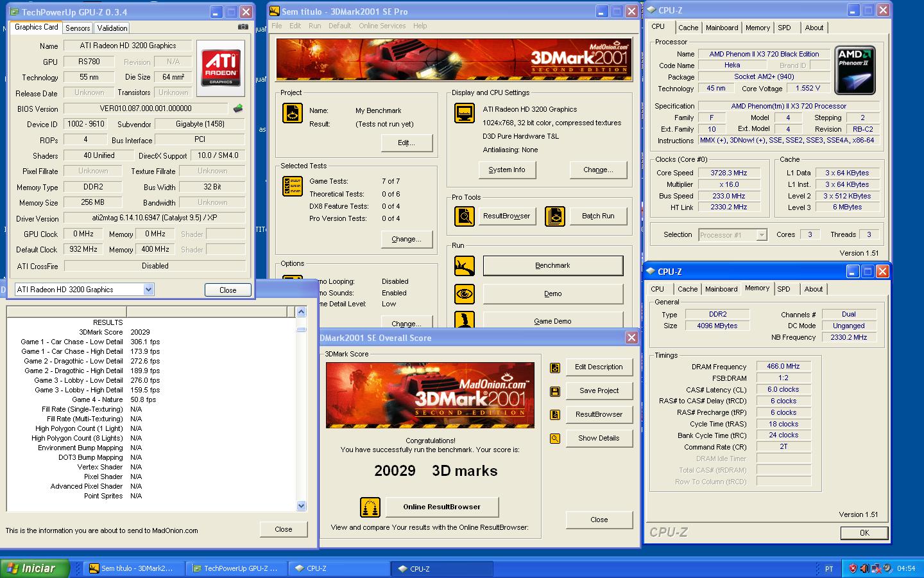Open the Mainboard tab in top CPU-Z window

(722, 28)
